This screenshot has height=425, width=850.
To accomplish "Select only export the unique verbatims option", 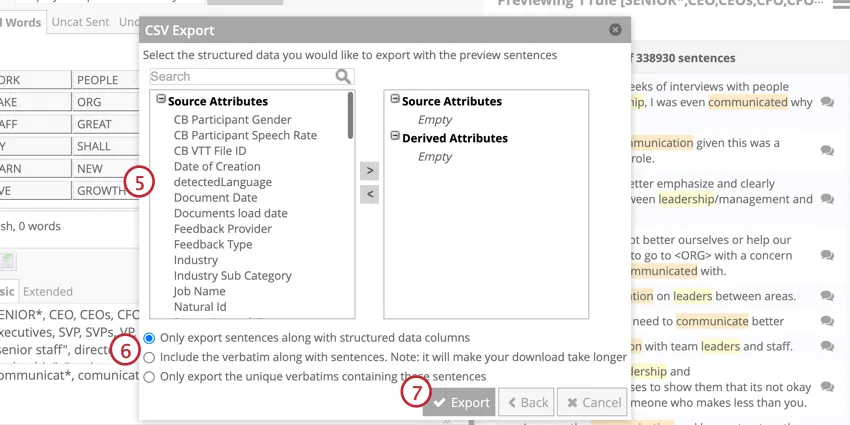I will tap(149, 377).
